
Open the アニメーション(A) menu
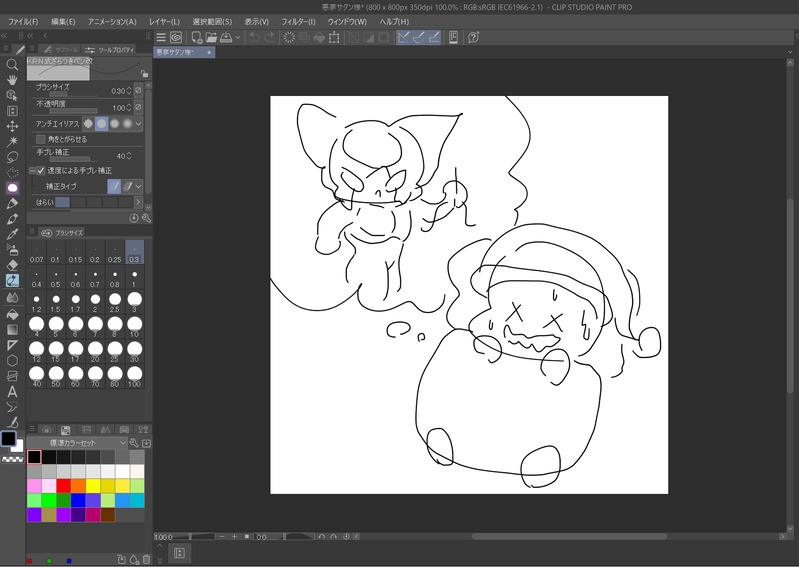pyautogui.click(x=112, y=22)
